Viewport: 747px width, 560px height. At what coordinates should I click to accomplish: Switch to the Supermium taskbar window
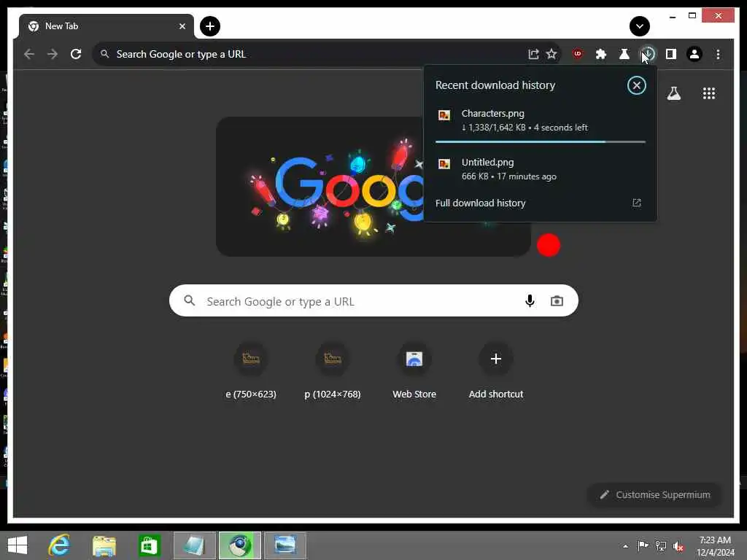coord(239,545)
